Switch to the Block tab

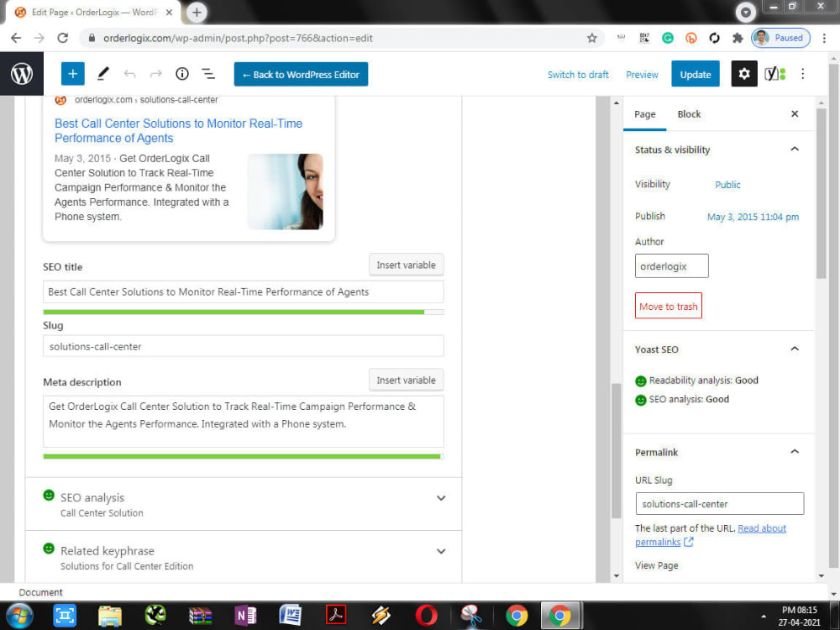tap(689, 114)
